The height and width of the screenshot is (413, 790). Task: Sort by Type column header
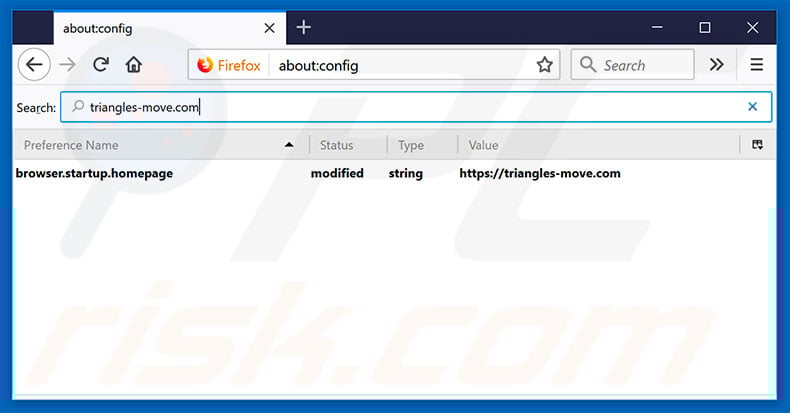click(x=422, y=145)
